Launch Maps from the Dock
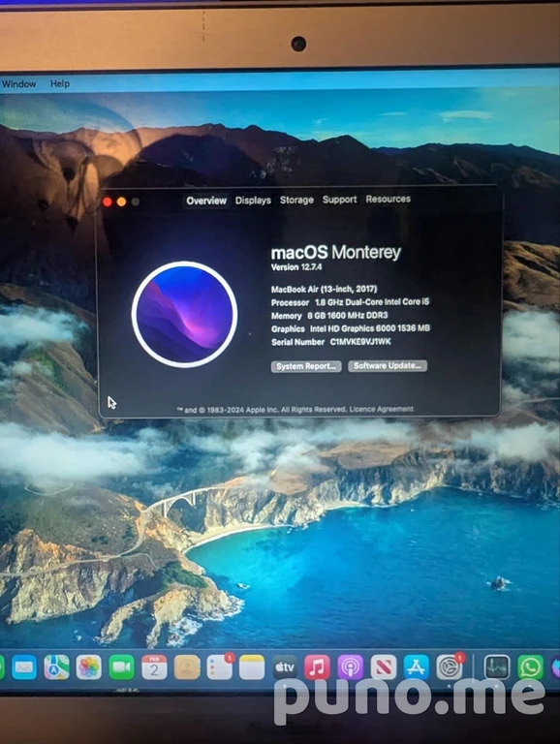560x744 pixels. coord(56,667)
